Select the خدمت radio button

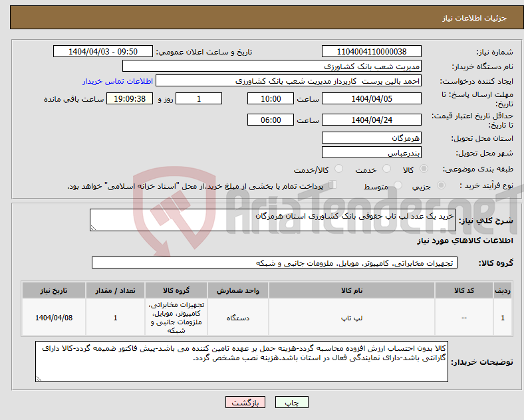386,169
